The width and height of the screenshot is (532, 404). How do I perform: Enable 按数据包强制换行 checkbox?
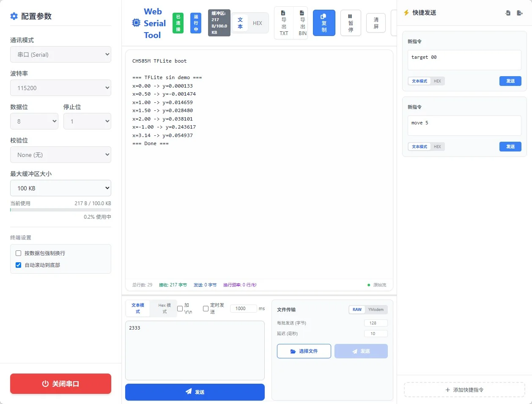(18, 253)
